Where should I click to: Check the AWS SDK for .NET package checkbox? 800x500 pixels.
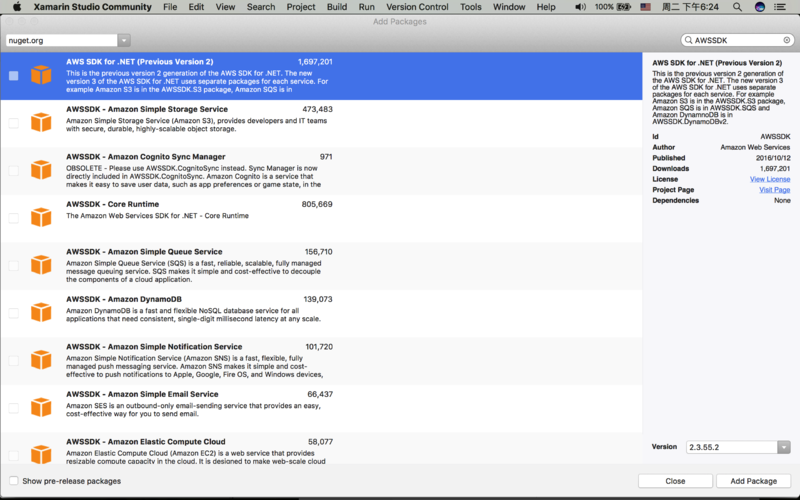click(x=14, y=76)
